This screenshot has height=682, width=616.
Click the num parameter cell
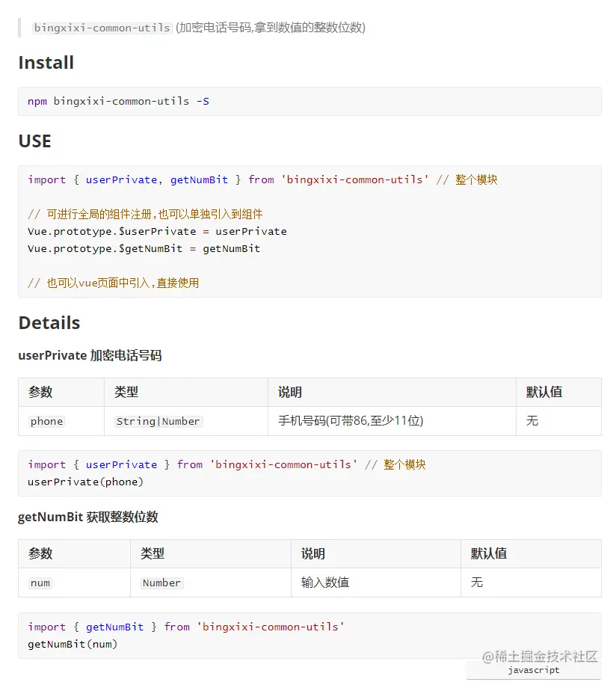(x=40, y=583)
